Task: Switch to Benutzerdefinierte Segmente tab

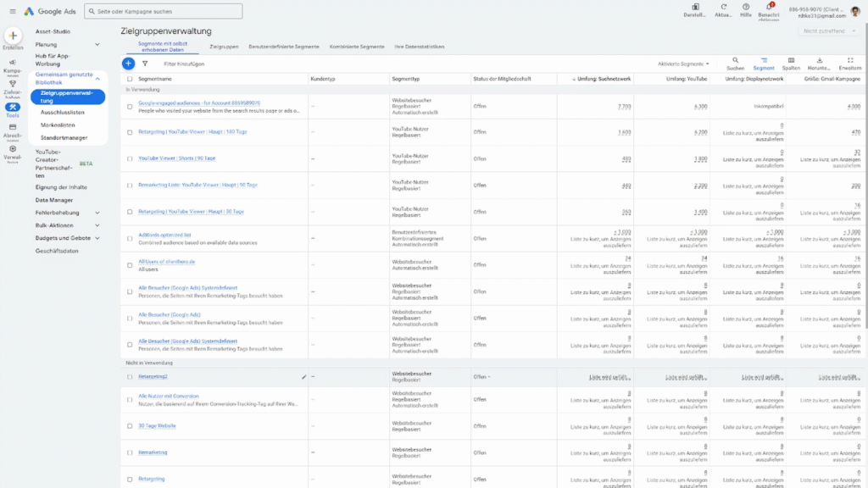Action: 283,47
